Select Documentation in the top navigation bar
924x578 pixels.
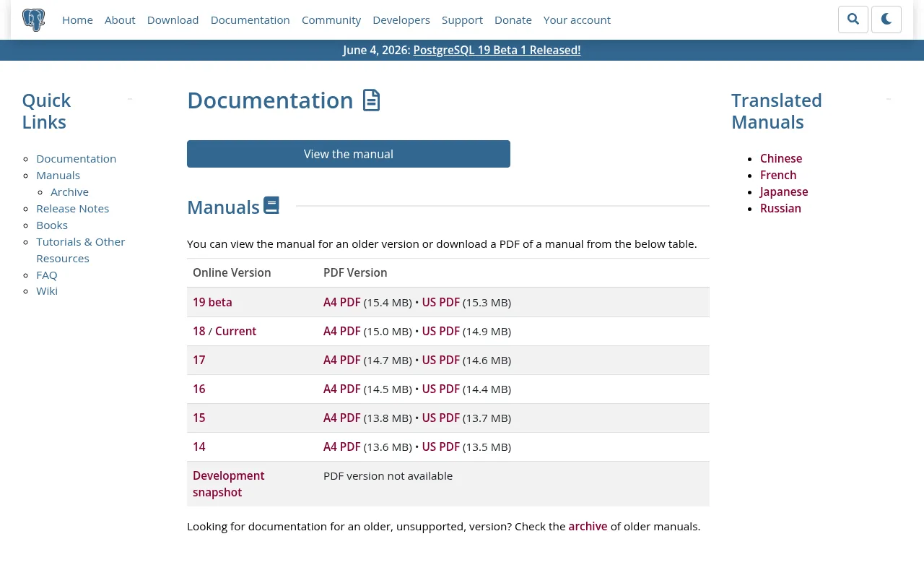(250, 20)
